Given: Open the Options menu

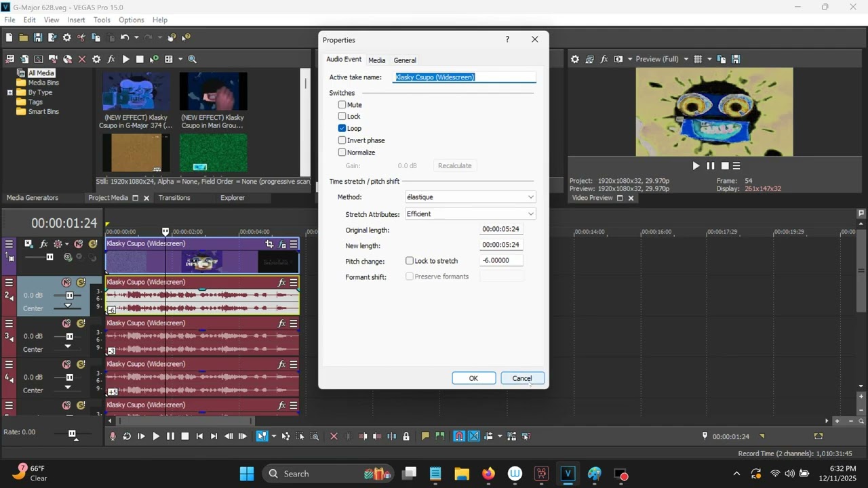Looking at the screenshot, I should (132, 20).
